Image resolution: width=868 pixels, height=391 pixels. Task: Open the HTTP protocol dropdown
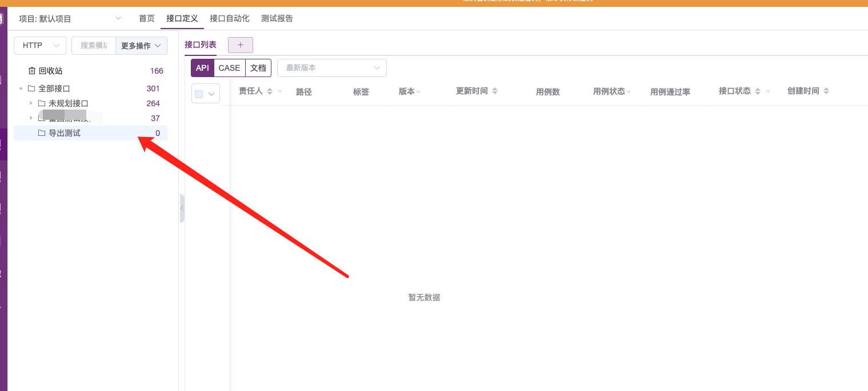click(40, 46)
